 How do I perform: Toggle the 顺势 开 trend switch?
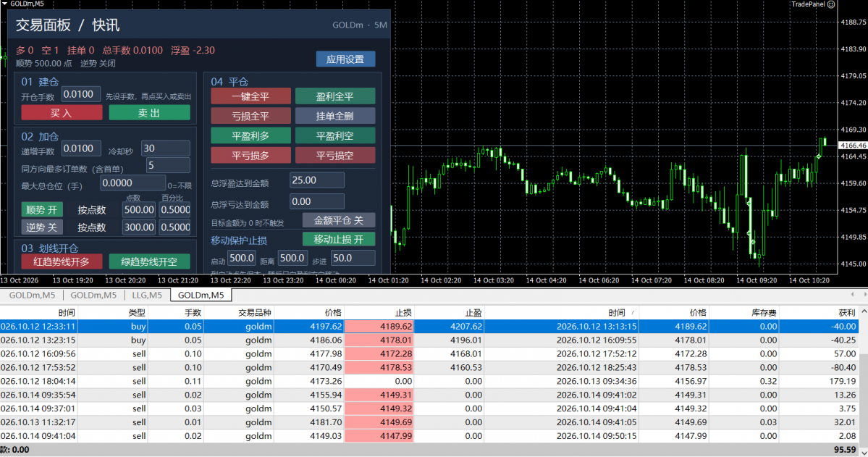[x=41, y=210]
